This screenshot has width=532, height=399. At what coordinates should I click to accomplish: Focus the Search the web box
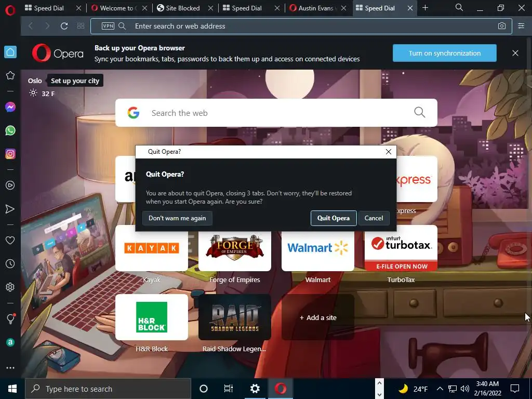[276, 113]
